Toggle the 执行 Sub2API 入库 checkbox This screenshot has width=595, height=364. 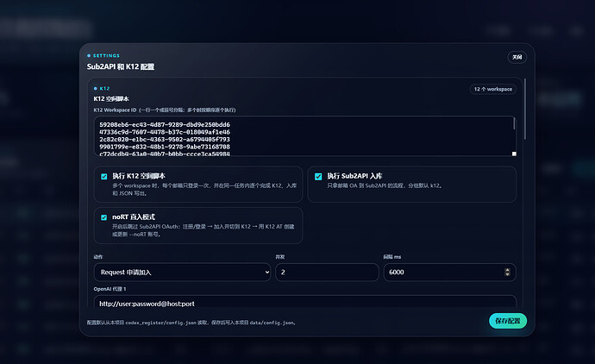(x=318, y=177)
